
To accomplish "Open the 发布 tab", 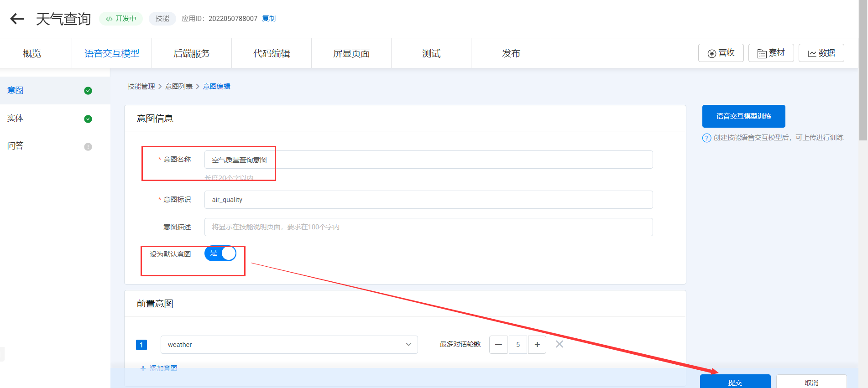I will pyautogui.click(x=511, y=53).
